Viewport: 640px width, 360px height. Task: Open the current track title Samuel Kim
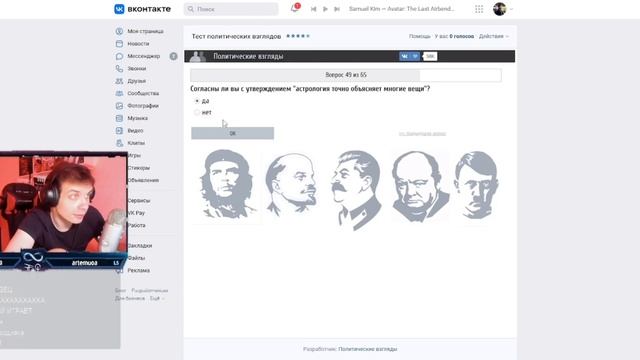pos(402,9)
